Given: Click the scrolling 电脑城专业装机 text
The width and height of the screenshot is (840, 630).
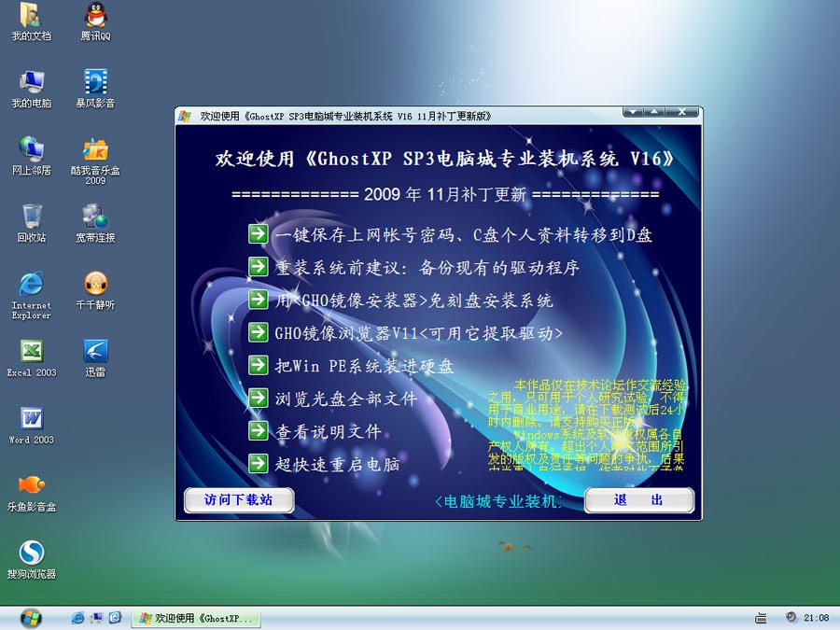Looking at the screenshot, I should point(498,501).
